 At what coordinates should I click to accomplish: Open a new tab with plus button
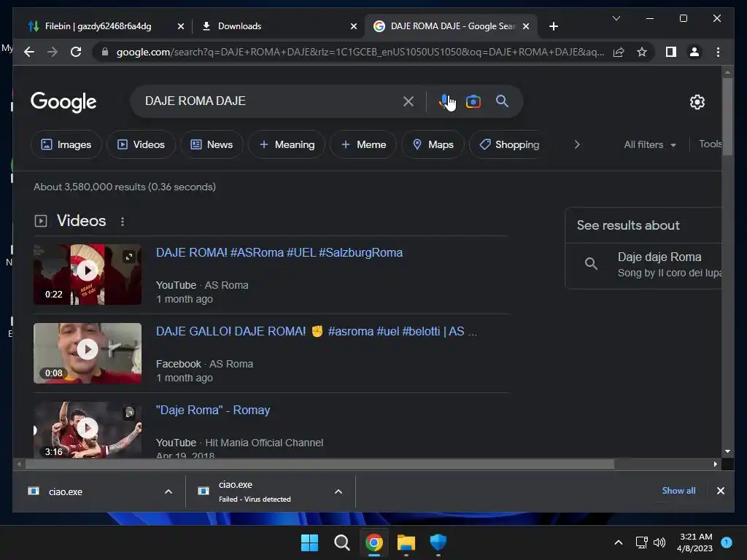pos(553,26)
